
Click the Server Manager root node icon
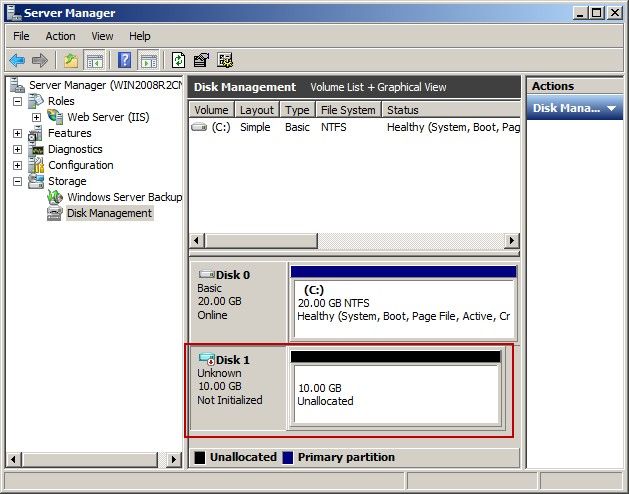click(x=17, y=85)
